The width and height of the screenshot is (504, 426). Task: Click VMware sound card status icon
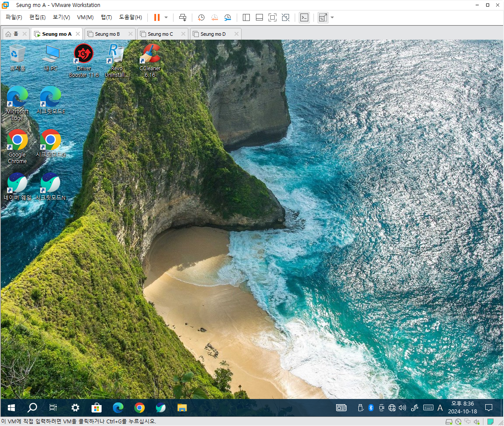[x=477, y=422]
